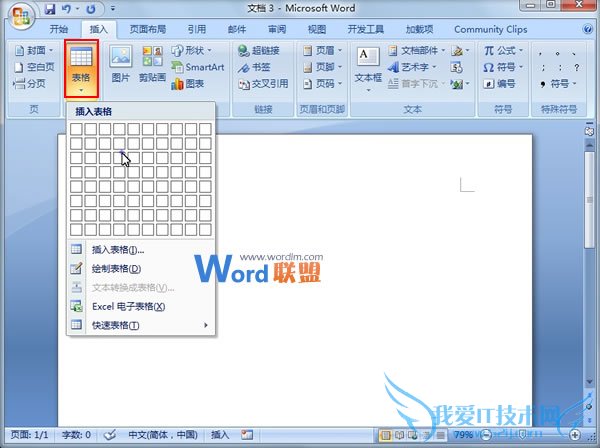Open the 文本框 text box menu
The width and height of the screenshot is (600, 448).
coord(368,69)
